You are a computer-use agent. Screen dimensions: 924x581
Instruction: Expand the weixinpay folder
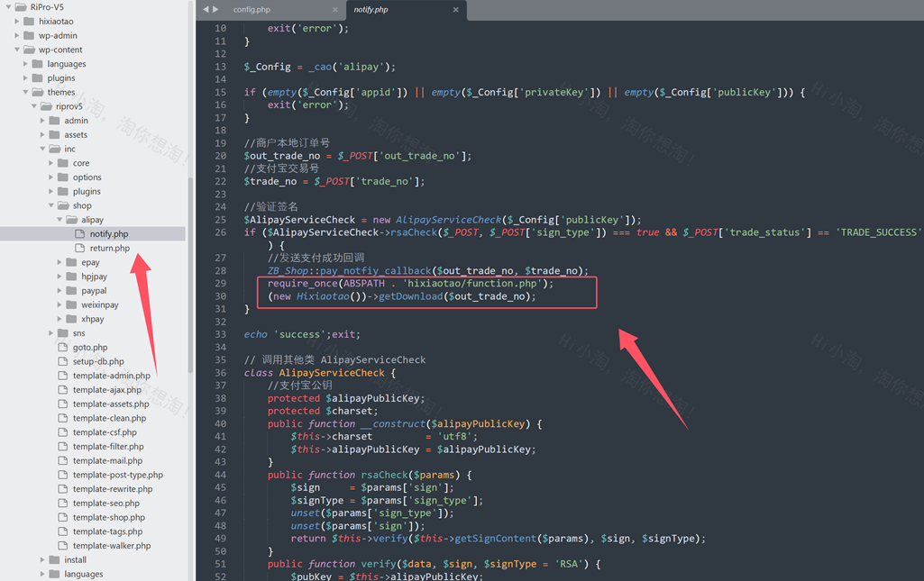(59, 304)
